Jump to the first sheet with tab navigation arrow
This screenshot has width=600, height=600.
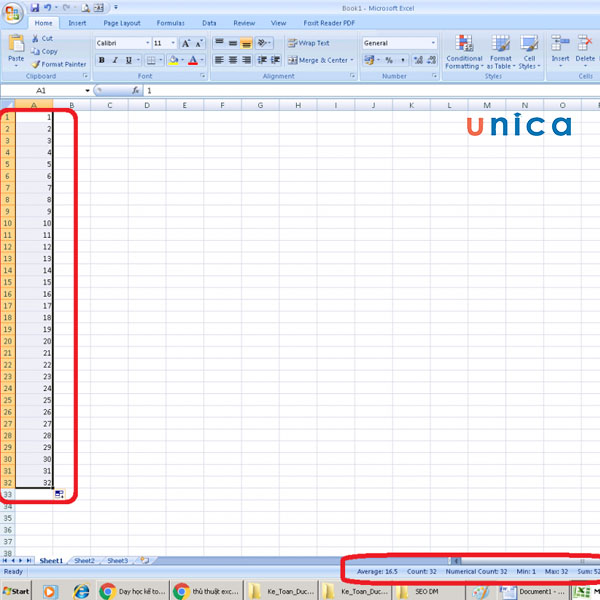point(5,561)
